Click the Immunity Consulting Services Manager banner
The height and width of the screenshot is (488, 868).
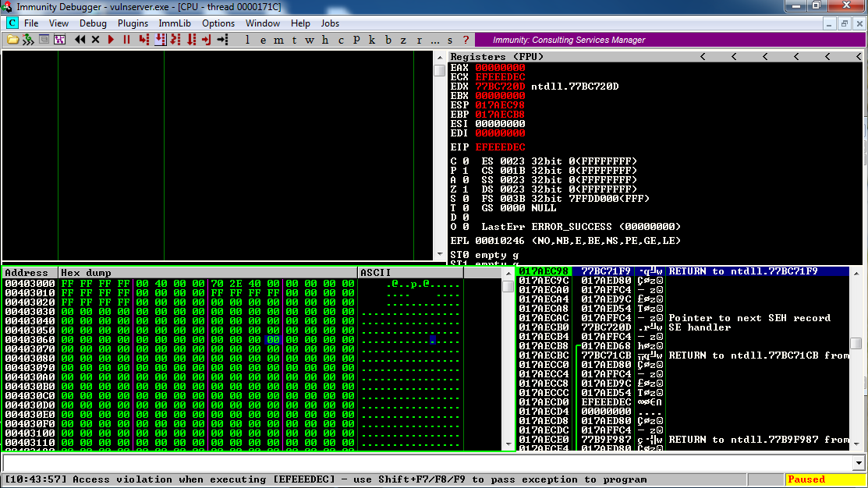(569, 40)
